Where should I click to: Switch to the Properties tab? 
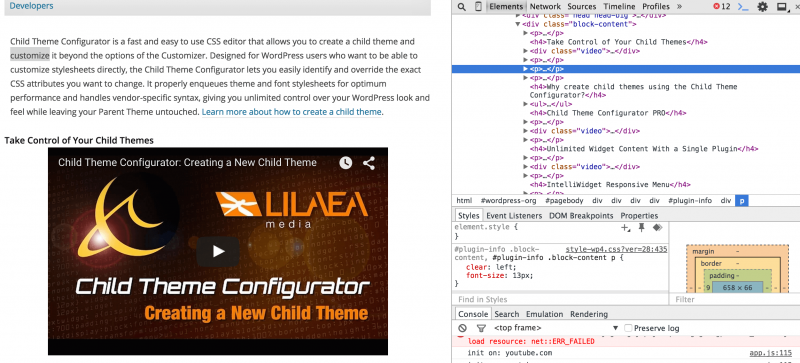[x=639, y=215]
